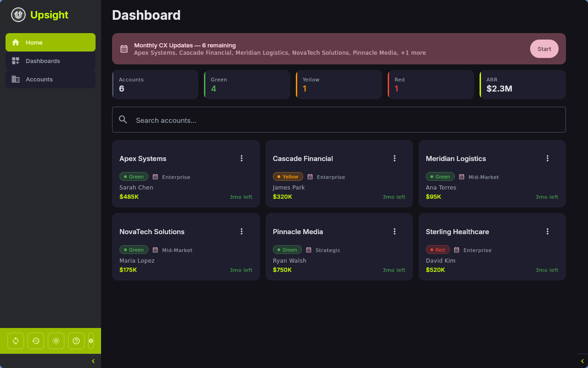Click the sync/refresh icon in bottom toolbar
Viewport: 588px width, 368px height.
point(15,340)
